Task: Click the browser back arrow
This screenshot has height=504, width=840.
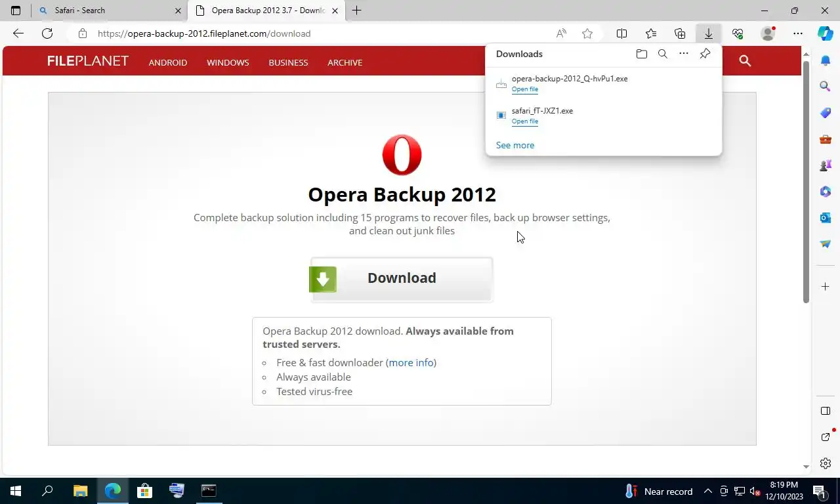Action: click(18, 33)
